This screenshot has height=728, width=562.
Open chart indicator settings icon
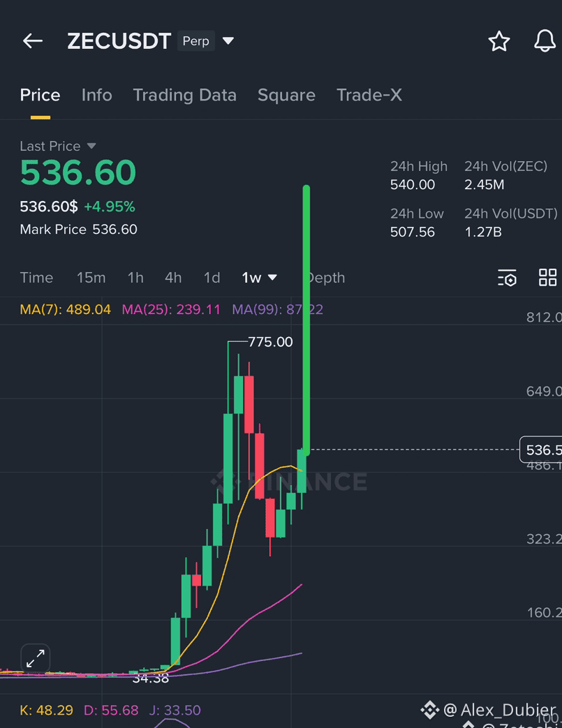[507, 278]
